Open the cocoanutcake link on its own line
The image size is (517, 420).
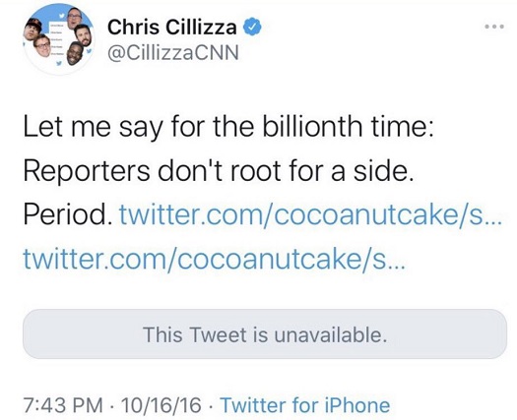click(x=214, y=259)
